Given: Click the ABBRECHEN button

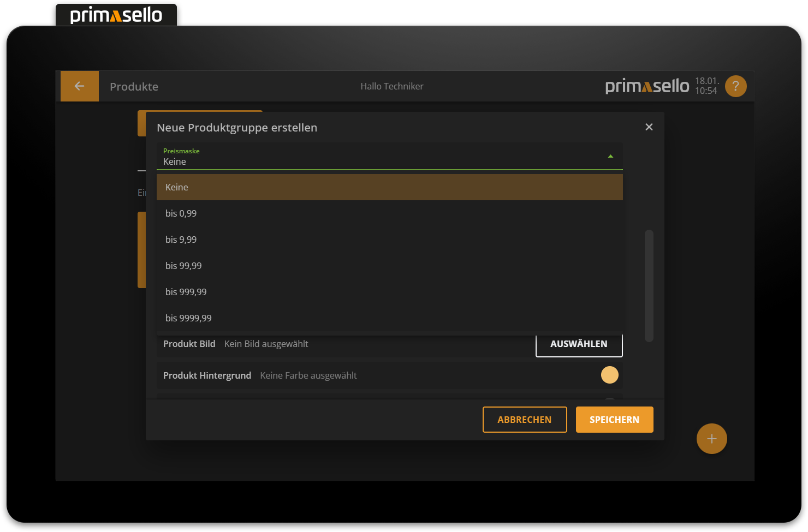Looking at the screenshot, I should coord(524,420).
